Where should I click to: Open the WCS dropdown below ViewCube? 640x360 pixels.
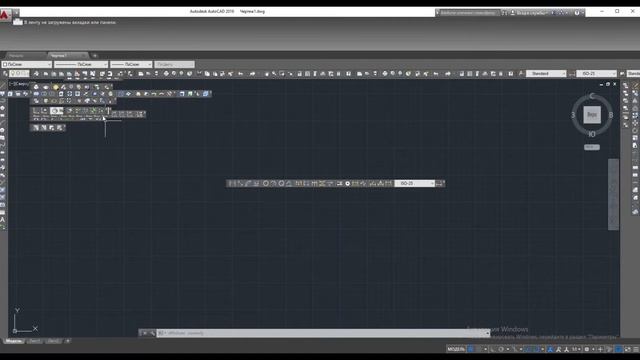click(x=592, y=147)
